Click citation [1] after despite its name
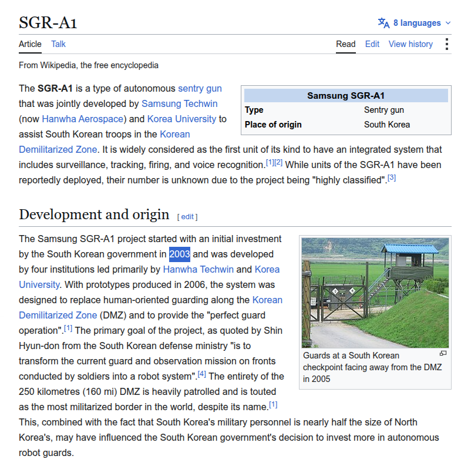Screen dimensions: 461x476 [273, 405]
